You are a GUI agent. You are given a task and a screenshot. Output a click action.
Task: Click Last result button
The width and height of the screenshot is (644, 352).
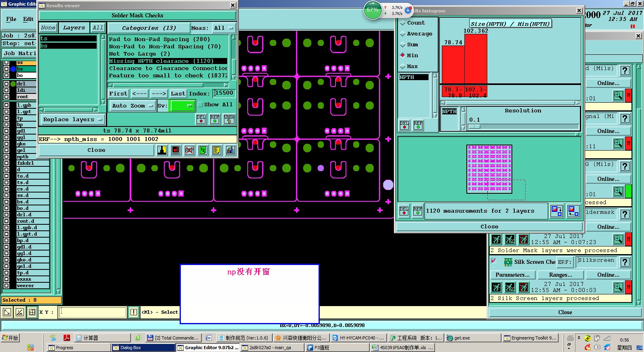(178, 93)
